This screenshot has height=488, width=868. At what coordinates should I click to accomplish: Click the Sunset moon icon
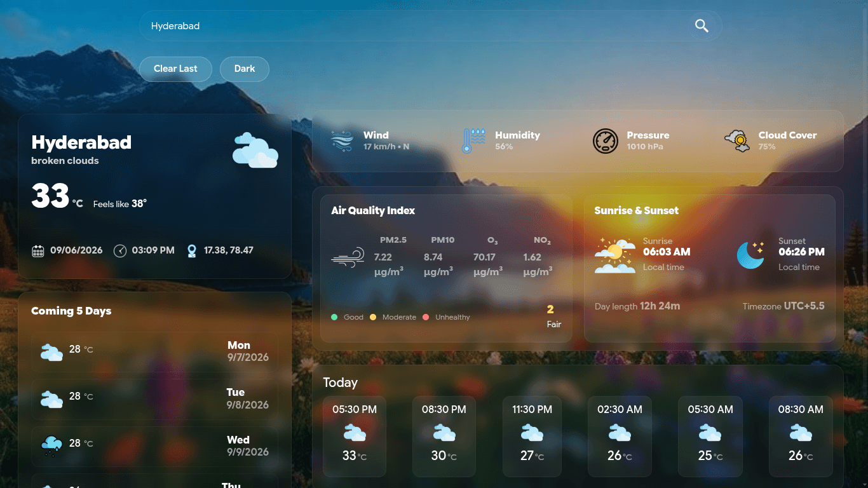coord(751,255)
